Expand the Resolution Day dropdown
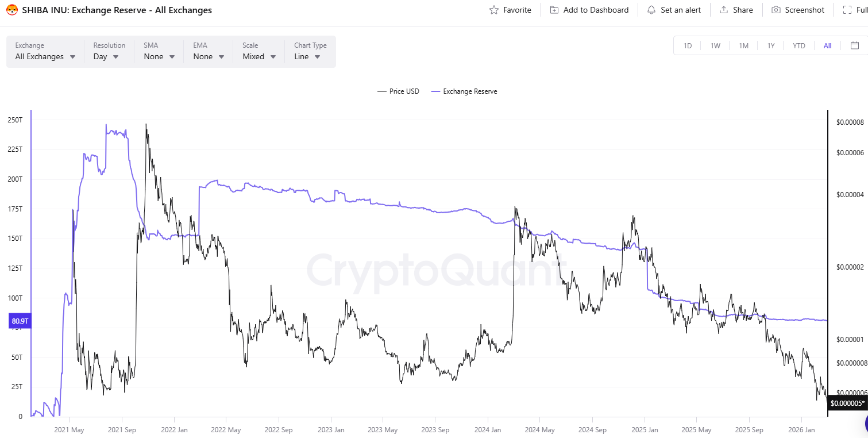This screenshot has height=438, width=868. pos(106,56)
